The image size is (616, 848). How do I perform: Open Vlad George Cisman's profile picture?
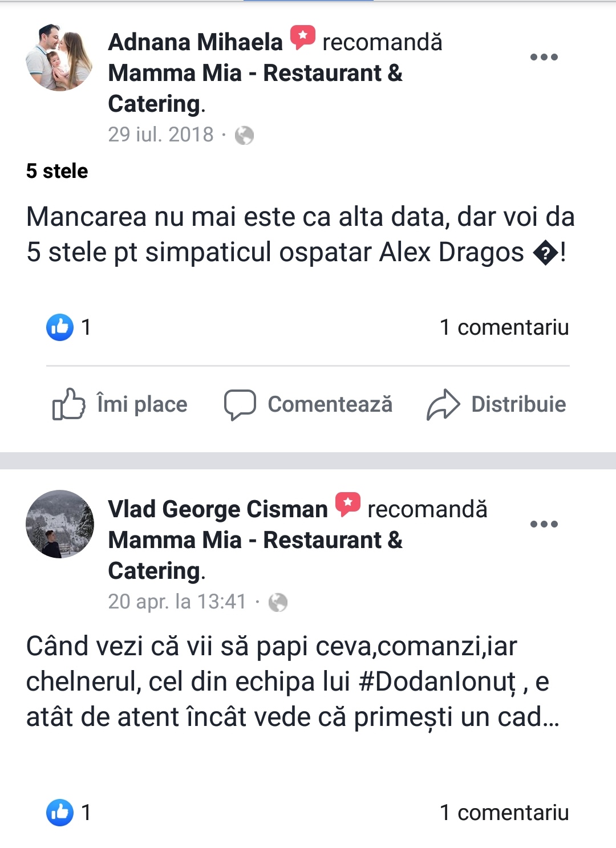(x=60, y=524)
